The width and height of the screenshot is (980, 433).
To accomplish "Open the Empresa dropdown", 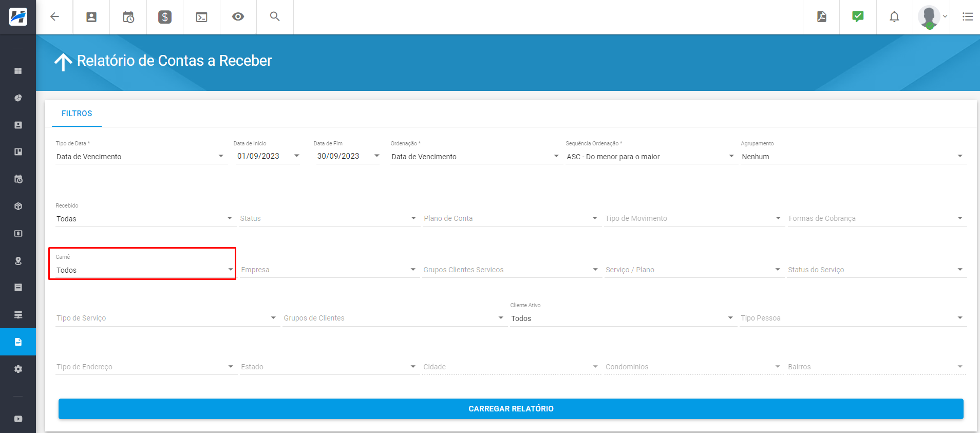I will [329, 270].
